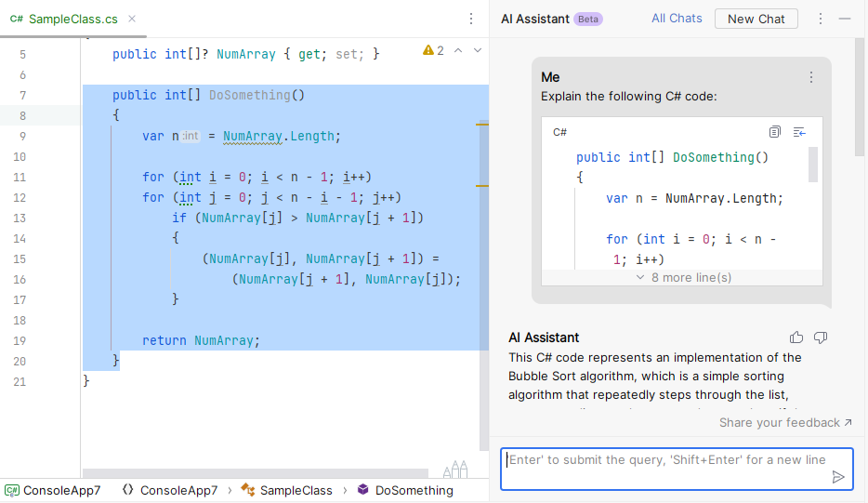Focus the chat query input field
The height and width of the screenshot is (503, 868).
[x=677, y=470]
